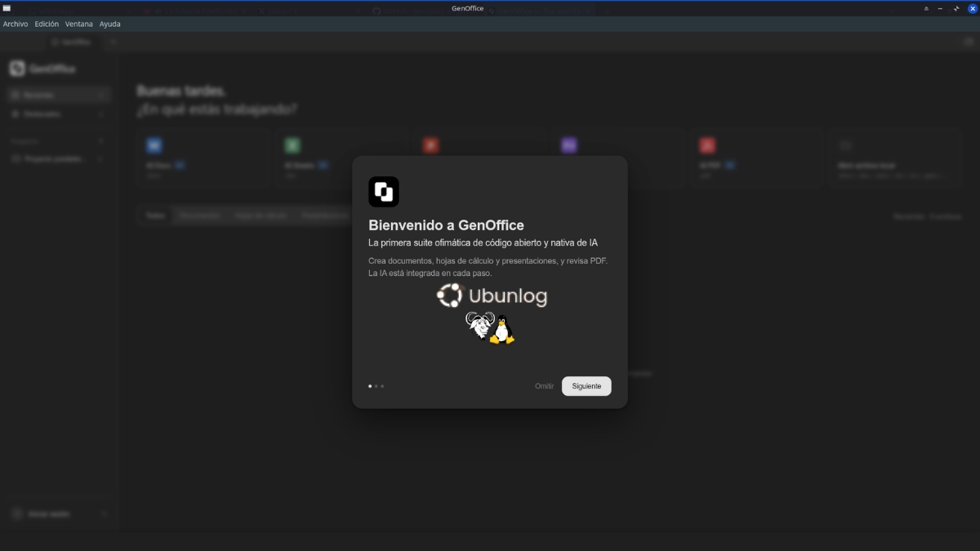The image size is (980, 551).
Task: Click the GenOffice logo in the sidebar
Action: click(17, 69)
